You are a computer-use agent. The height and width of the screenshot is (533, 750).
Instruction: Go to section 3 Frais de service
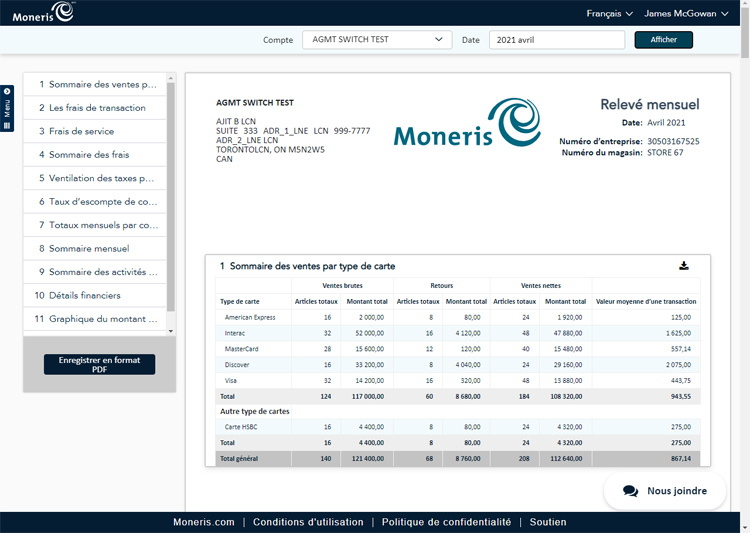pyautogui.click(x=95, y=131)
